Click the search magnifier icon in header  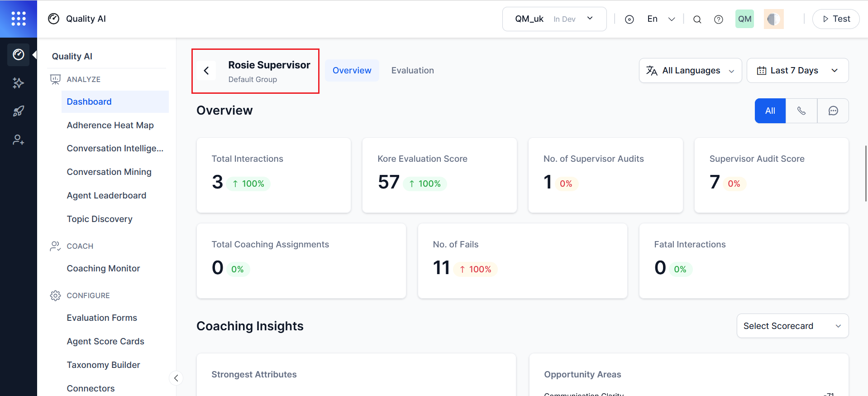point(697,19)
